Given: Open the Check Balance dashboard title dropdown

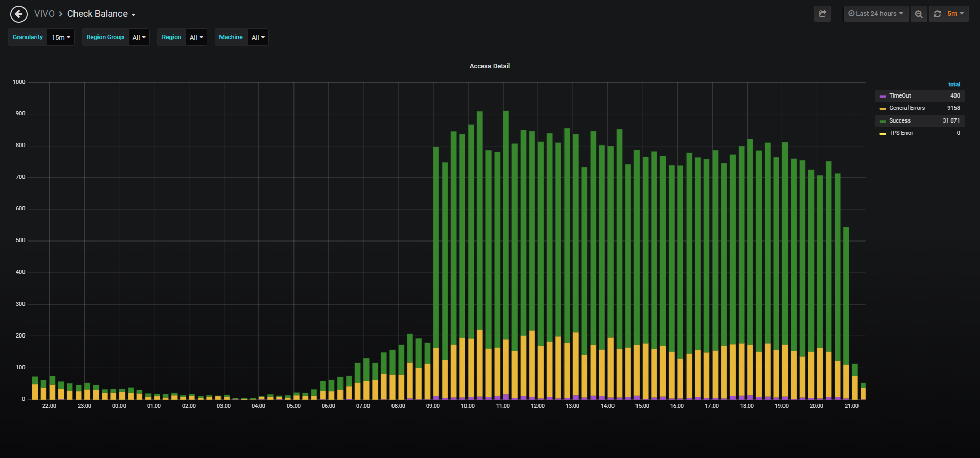Looking at the screenshot, I should tap(101, 14).
